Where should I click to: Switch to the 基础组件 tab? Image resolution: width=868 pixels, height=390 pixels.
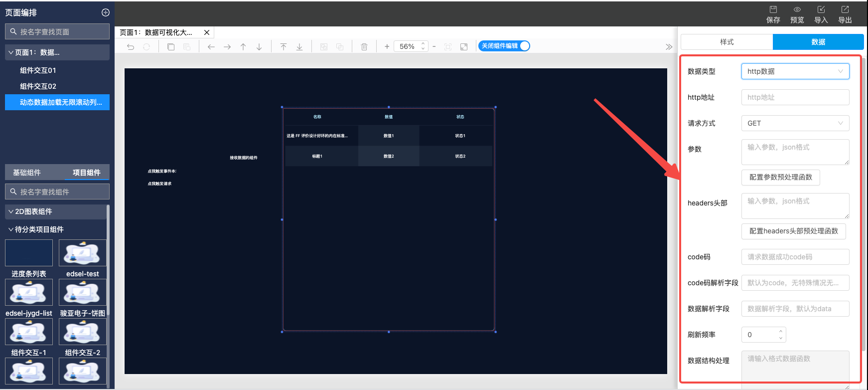tap(27, 173)
